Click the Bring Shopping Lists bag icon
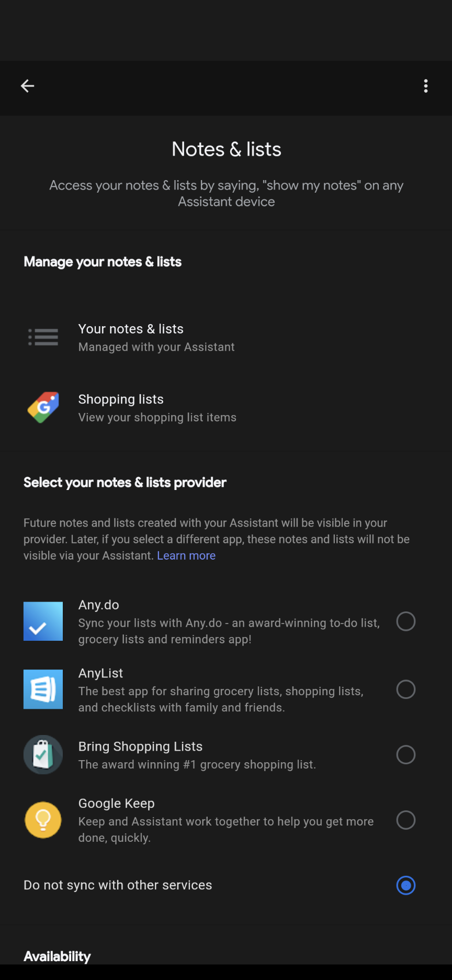The height and width of the screenshot is (980, 452). click(43, 755)
